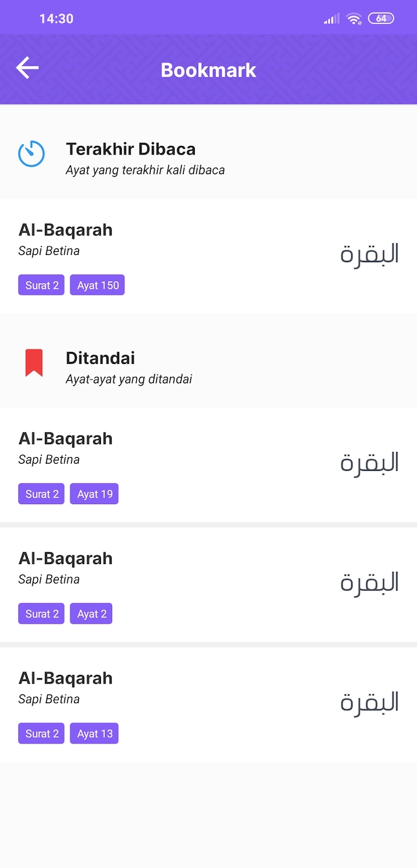Tap Surat 2 badge beside Ayat 150
The image size is (417, 868).
(42, 285)
